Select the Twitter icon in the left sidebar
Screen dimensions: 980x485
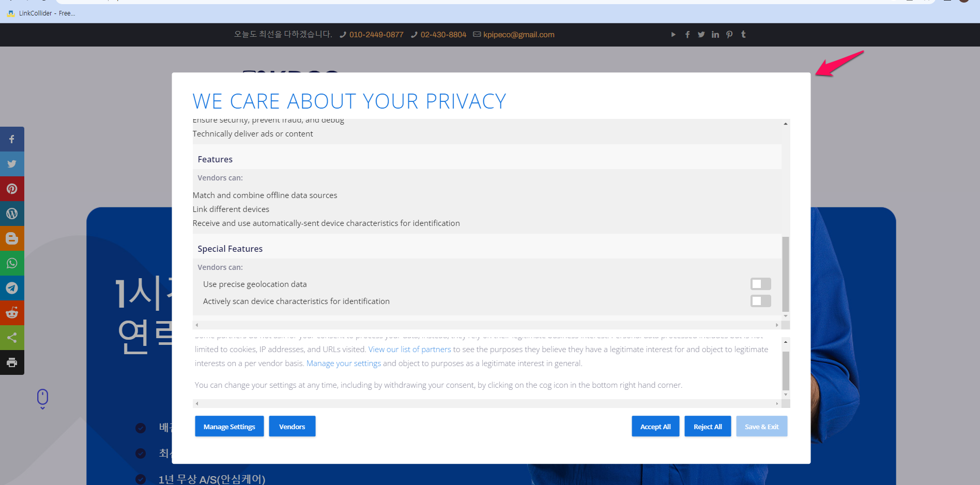12,163
